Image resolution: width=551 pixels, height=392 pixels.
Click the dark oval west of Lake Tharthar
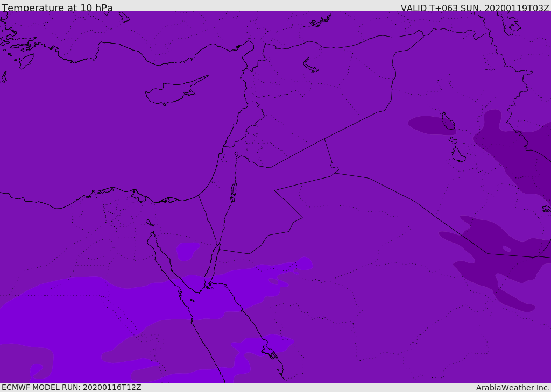432,126
